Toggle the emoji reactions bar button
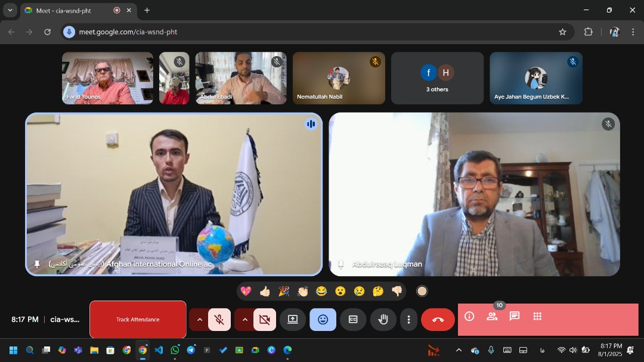The image size is (644, 362). (323, 320)
